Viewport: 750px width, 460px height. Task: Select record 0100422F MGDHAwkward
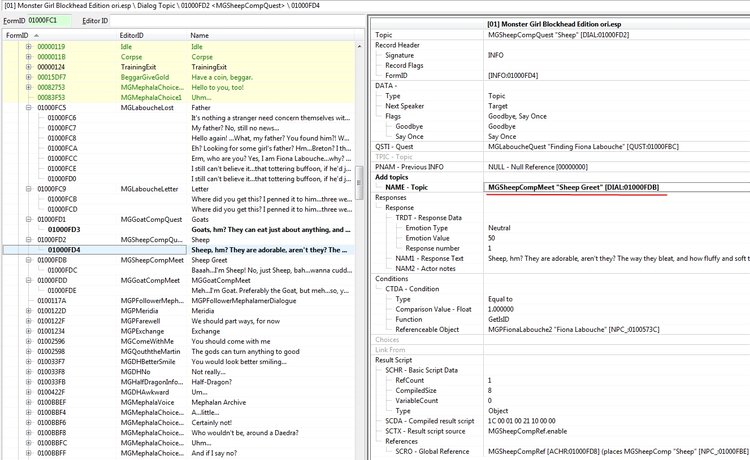pos(179,392)
